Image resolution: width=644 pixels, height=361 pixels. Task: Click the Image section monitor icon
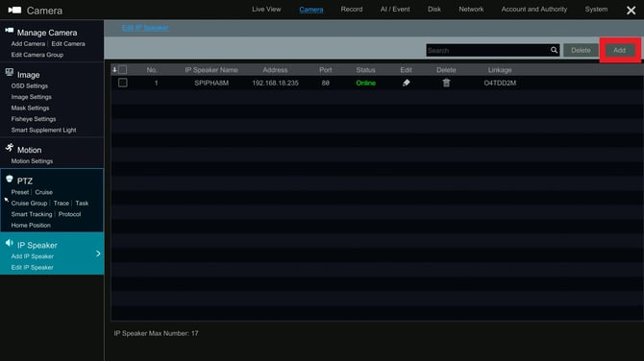coord(9,73)
